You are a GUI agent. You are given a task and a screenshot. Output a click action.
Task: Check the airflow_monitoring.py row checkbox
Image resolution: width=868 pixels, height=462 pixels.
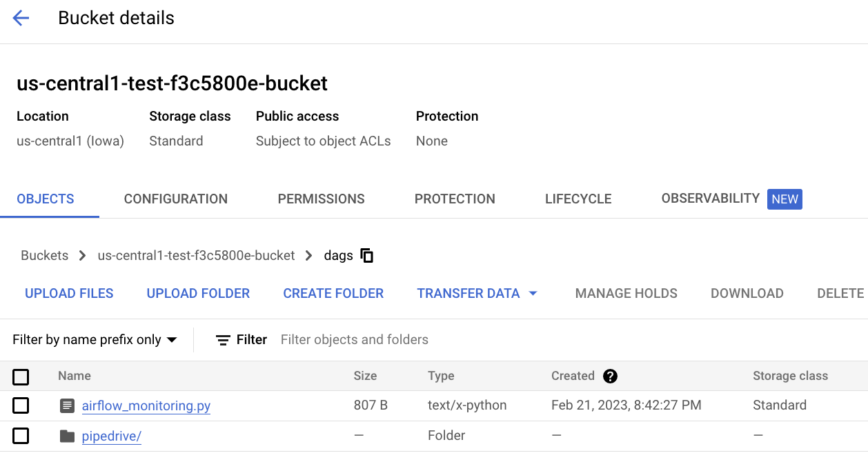[21, 405]
